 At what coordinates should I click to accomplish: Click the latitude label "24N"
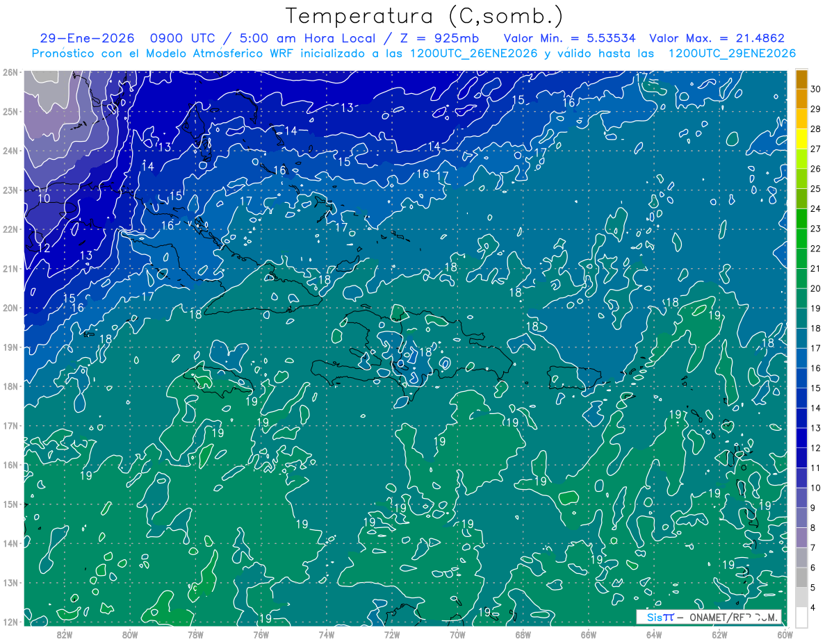pos(10,151)
